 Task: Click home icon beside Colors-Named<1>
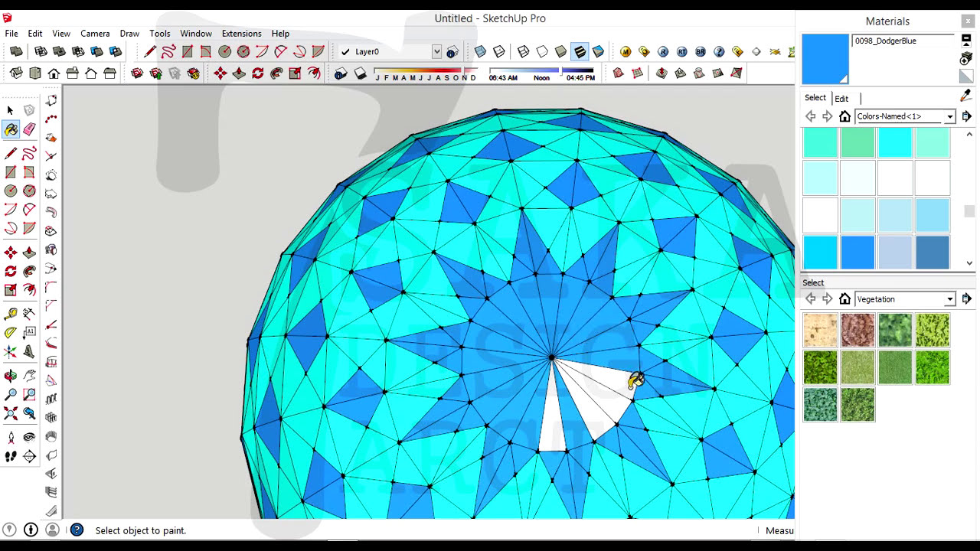844,116
